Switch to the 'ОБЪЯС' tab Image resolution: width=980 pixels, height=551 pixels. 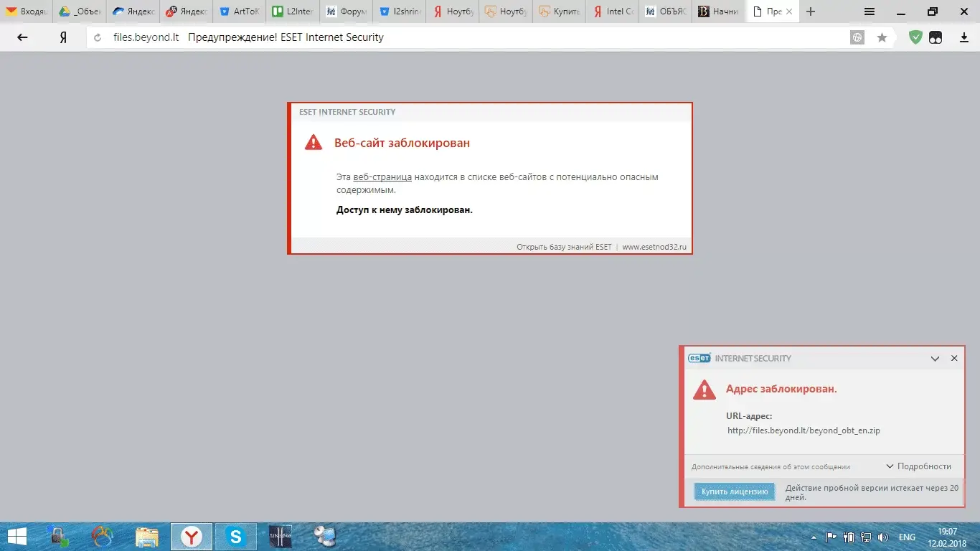pyautogui.click(x=665, y=11)
